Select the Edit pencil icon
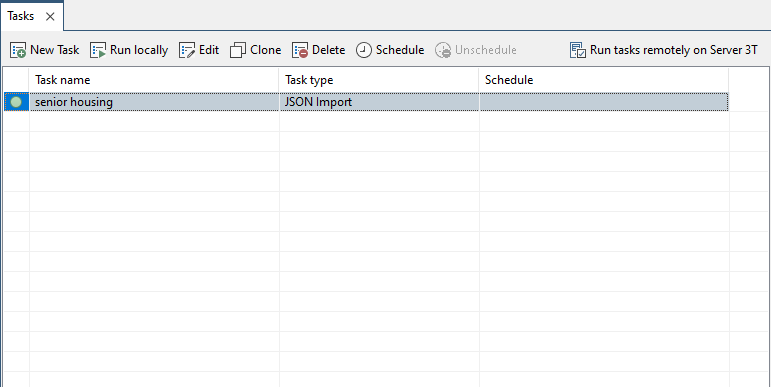 click(187, 50)
